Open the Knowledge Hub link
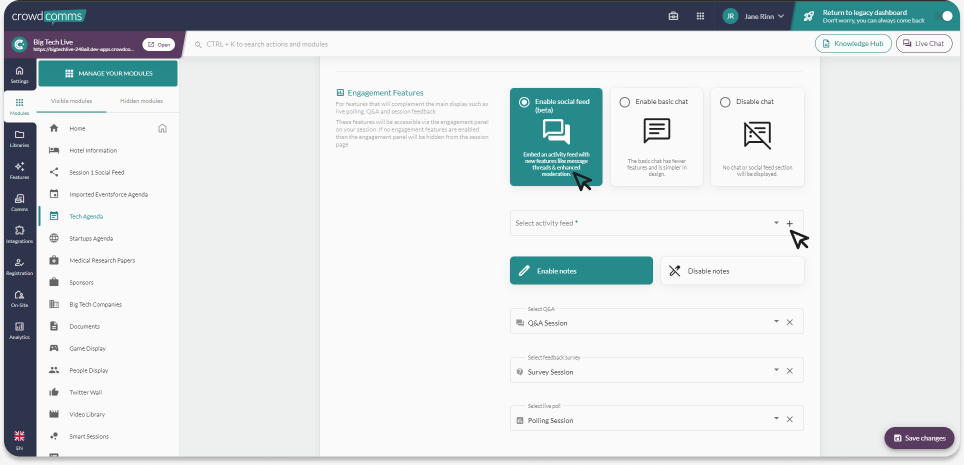The image size is (964, 465). [x=853, y=44]
